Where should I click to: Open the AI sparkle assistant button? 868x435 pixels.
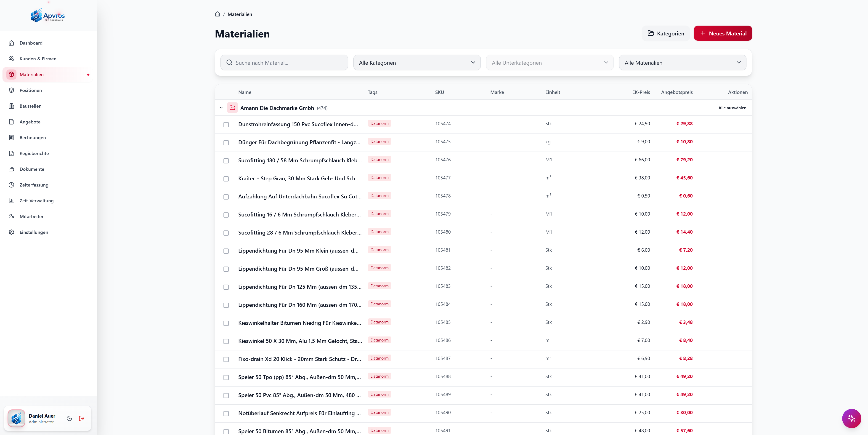pyautogui.click(x=852, y=418)
